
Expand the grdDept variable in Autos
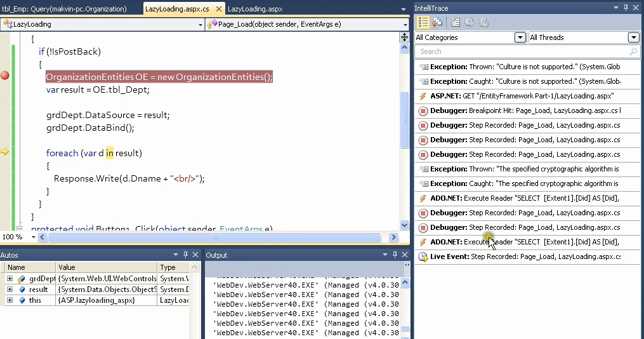[x=10, y=279]
